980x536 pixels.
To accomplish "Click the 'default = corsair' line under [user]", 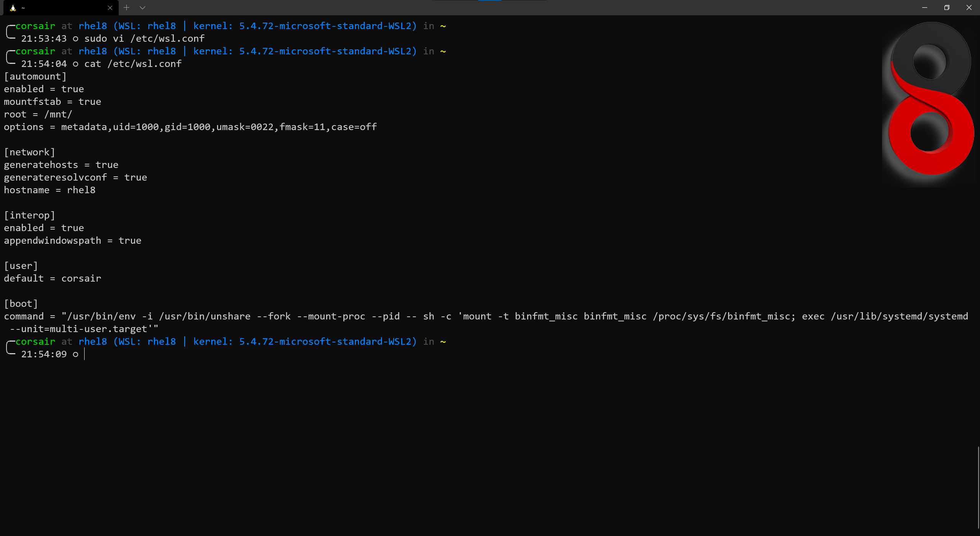I will click(x=52, y=279).
